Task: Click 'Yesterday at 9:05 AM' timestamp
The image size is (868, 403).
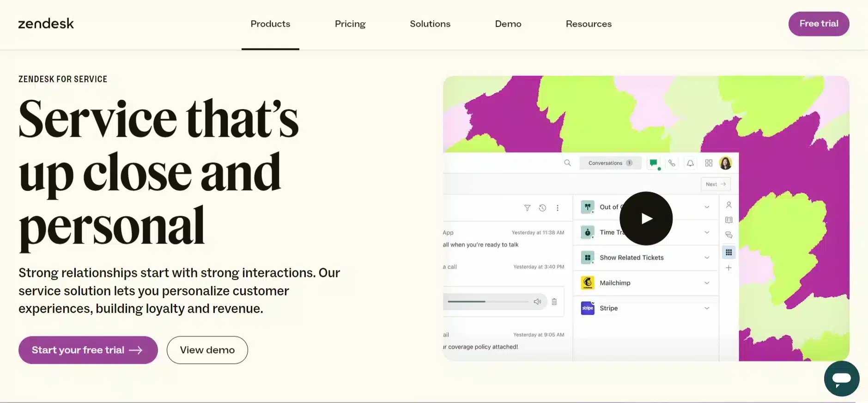Action: 539,335
